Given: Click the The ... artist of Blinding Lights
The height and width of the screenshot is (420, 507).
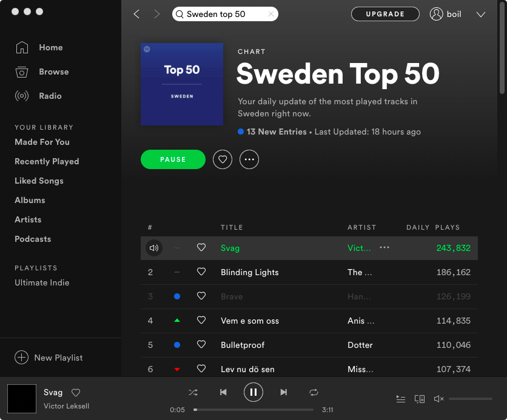Looking at the screenshot, I should click(360, 272).
